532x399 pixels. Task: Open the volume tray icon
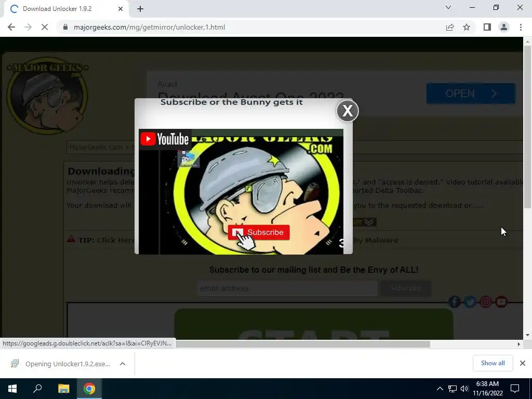[x=464, y=389]
